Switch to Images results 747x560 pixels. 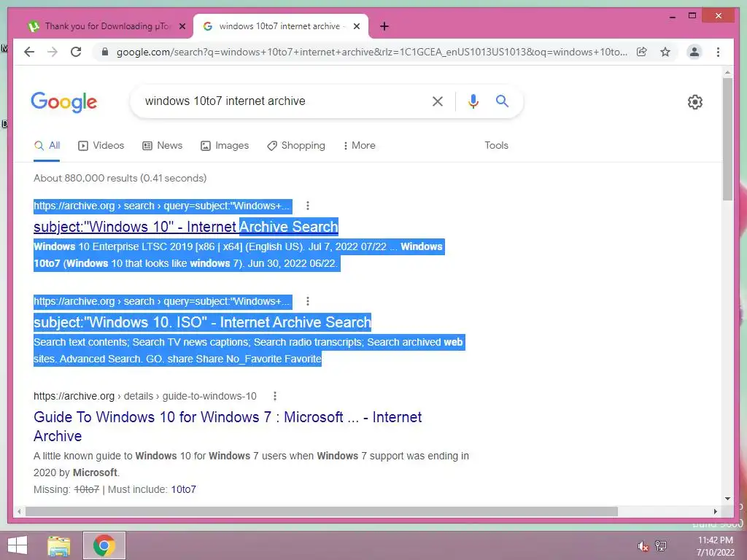(225, 145)
